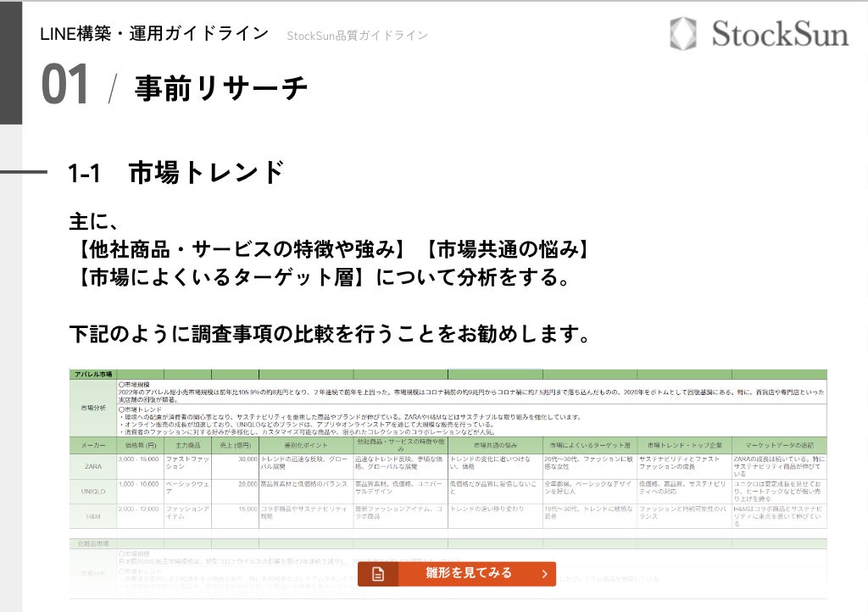Click the 市場分析 row label cell
The width and height of the screenshot is (868, 612).
(x=93, y=408)
